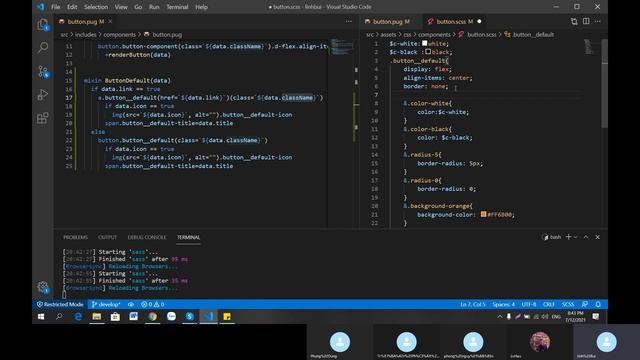Click the eye icon in status bar
Viewport: 640px width, 360px height.
pos(131,304)
